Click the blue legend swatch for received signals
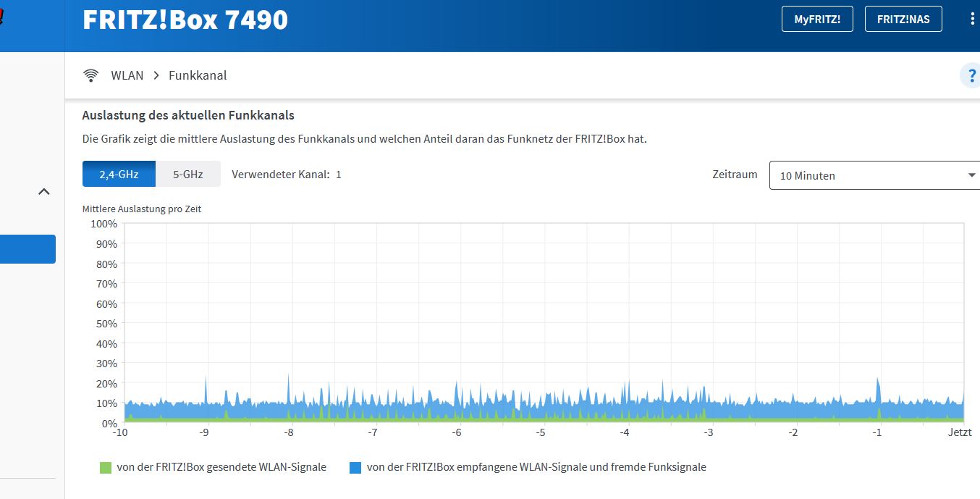Screen dimensions: 980x499 click(355, 468)
